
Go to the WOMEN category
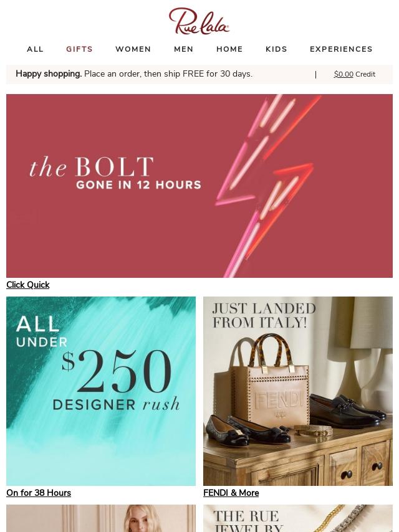click(x=133, y=49)
